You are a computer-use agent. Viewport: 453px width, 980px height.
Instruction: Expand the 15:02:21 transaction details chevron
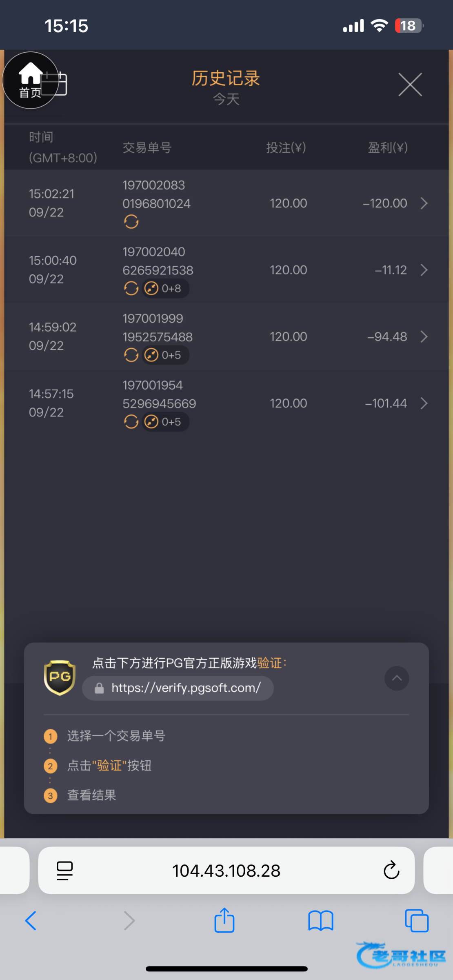[x=424, y=203]
